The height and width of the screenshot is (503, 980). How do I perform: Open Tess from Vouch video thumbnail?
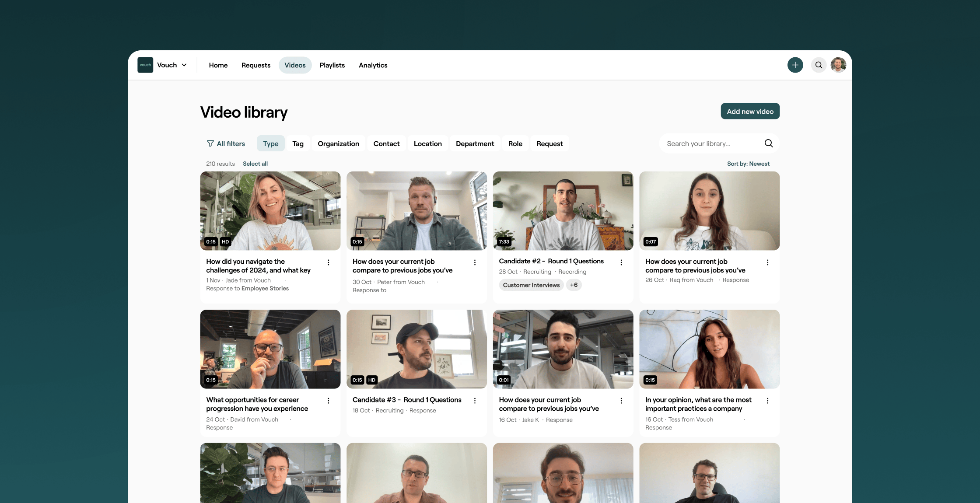click(710, 349)
